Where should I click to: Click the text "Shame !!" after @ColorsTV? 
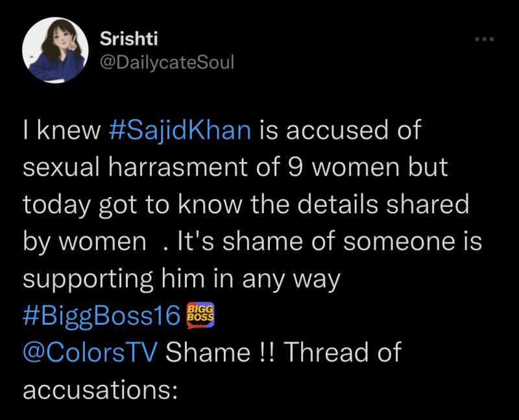tap(221, 353)
